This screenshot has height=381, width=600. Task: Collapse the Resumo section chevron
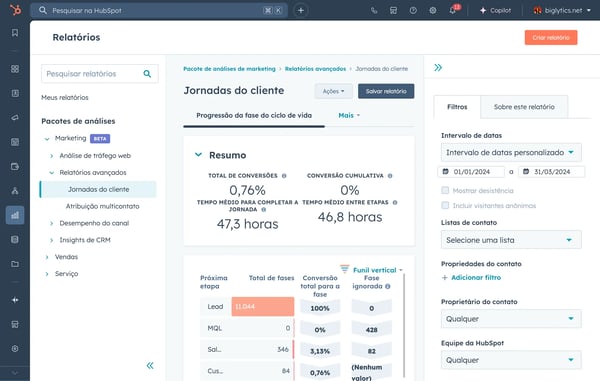[198, 155]
